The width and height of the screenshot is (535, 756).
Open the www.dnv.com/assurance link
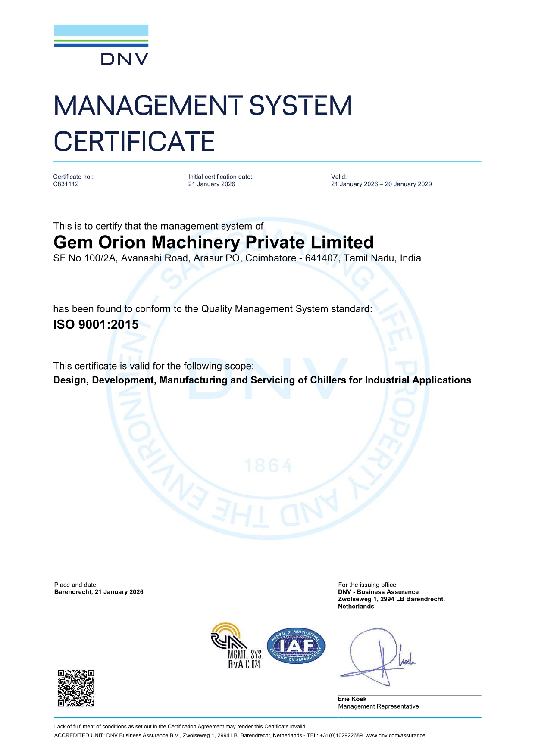395,735
